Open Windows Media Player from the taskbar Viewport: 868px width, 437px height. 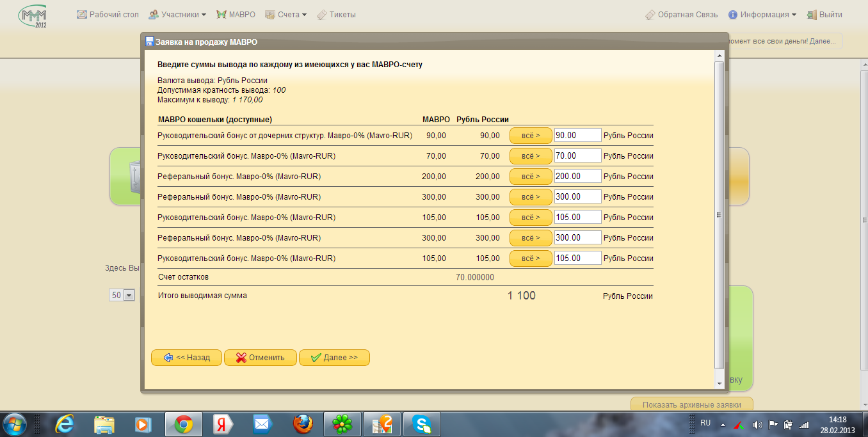tap(143, 424)
